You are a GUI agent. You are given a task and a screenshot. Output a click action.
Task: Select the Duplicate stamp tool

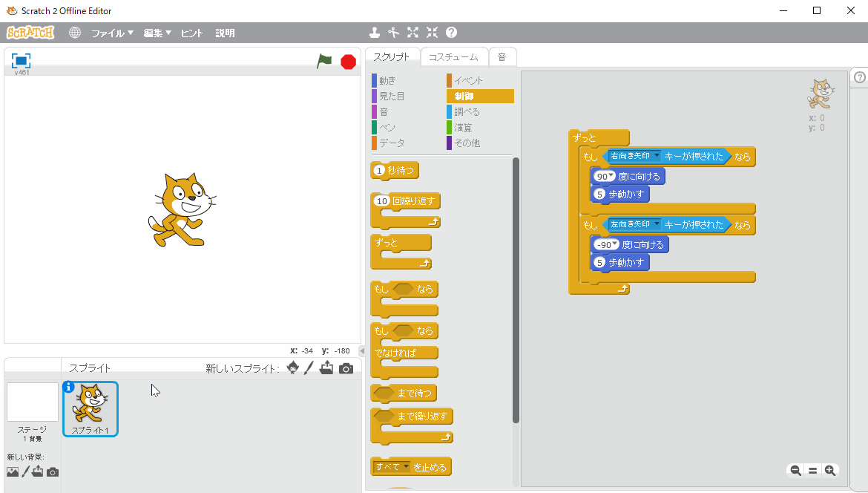[x=375, y=33]
